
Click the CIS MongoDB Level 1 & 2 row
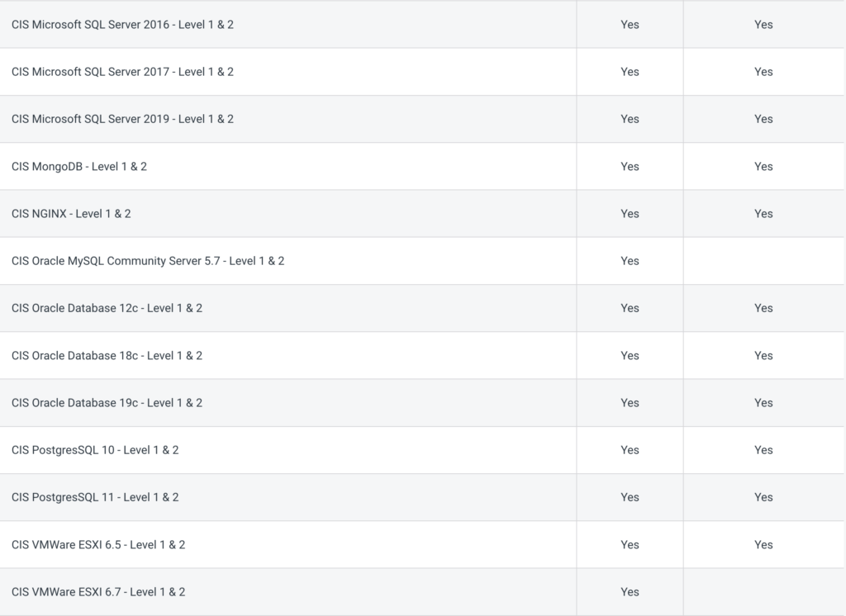coord(79,166)
